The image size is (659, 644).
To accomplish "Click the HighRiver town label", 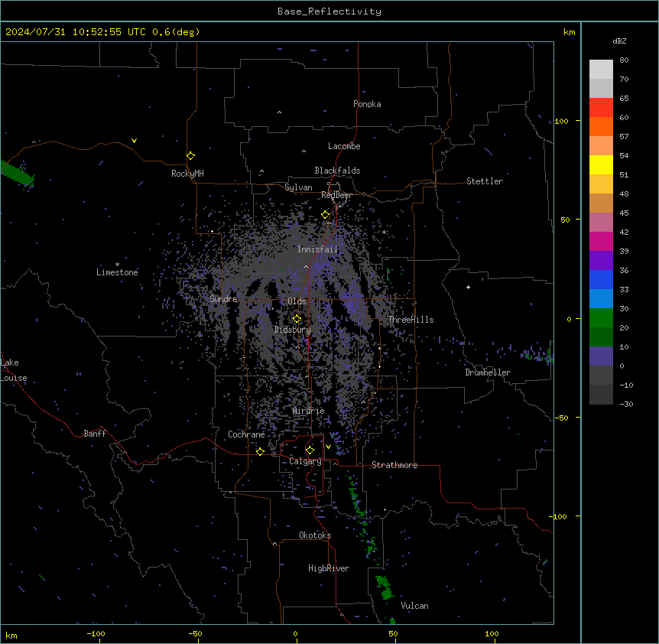I will [x=329, y=568].
